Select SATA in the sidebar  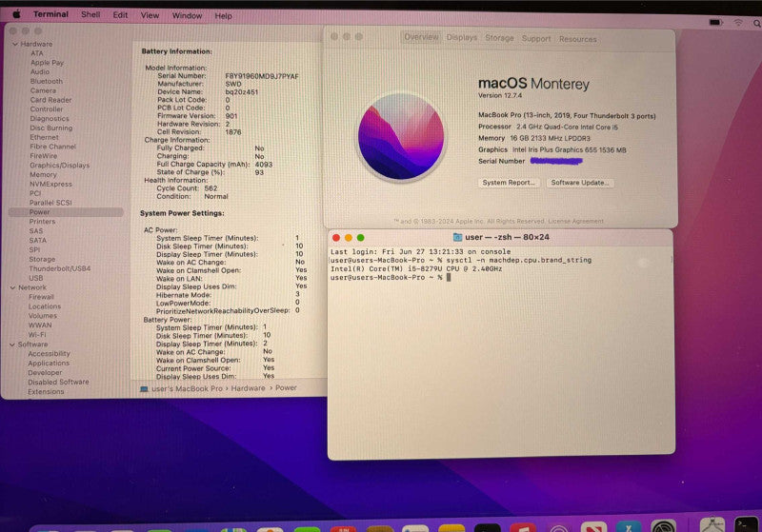click(x=38, y=241)
